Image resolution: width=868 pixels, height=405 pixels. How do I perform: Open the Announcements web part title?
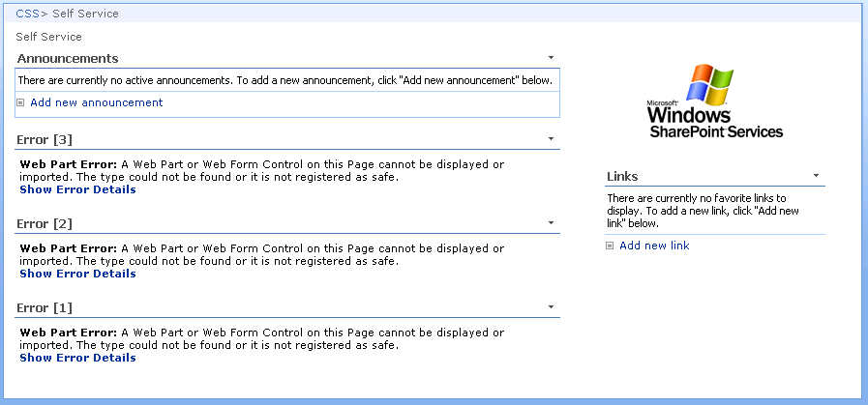(68, 58)
